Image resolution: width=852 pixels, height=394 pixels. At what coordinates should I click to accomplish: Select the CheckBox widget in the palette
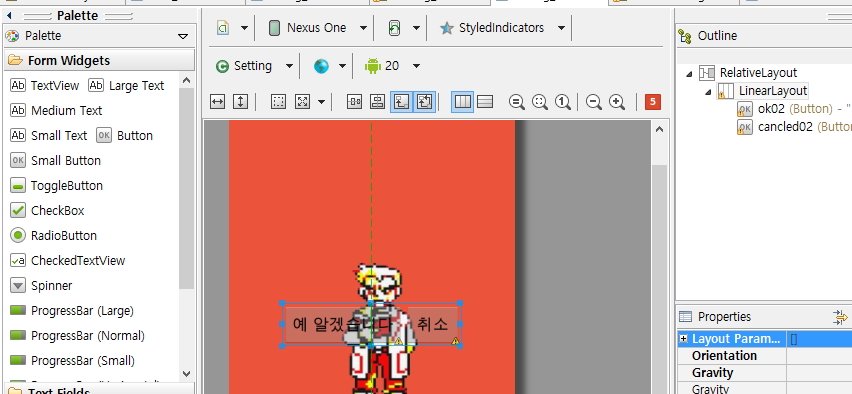click(47, 210)
